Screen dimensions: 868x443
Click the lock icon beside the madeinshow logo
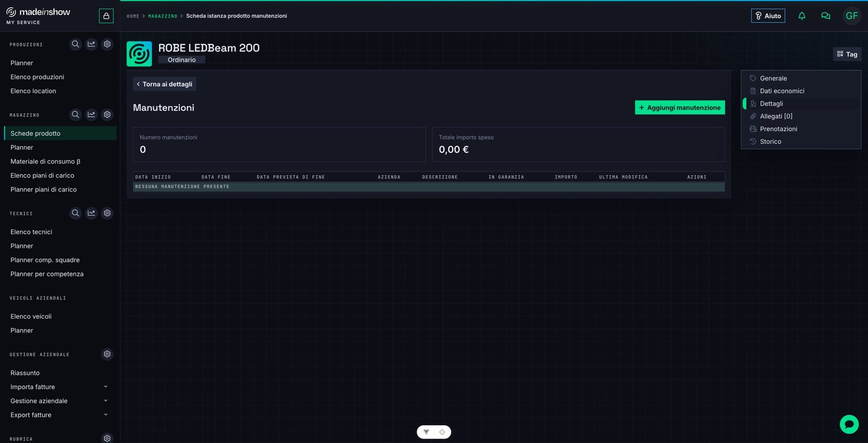pyautogui.click(x=106, y=16)
